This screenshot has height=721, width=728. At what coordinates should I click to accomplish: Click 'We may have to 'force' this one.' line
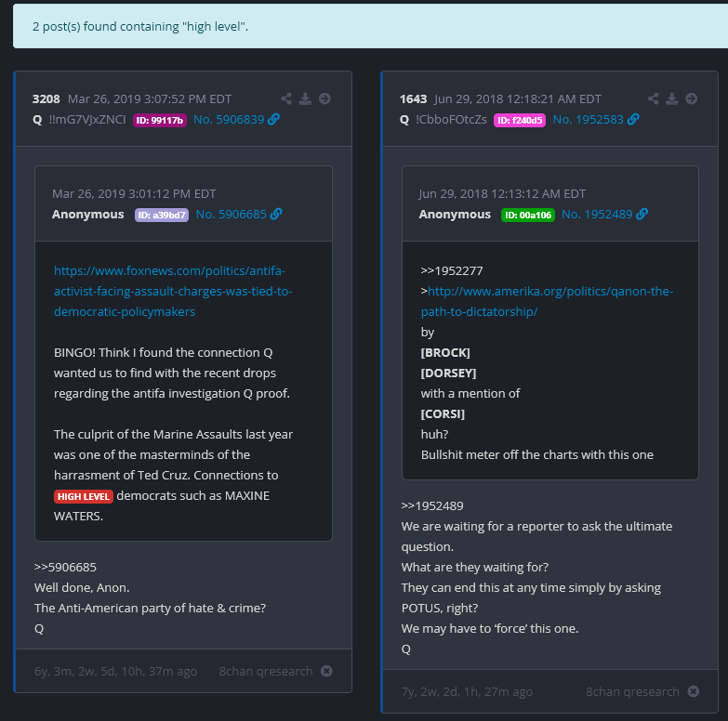click(x=490, y=628)
